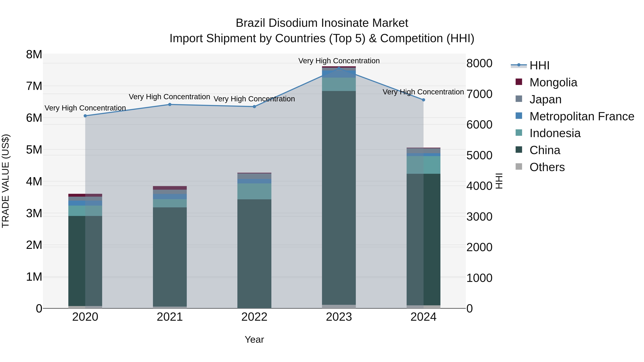Click the Japan gray-blue color swatch
This screenshot has height=362, width=644.
pos(519,99)
